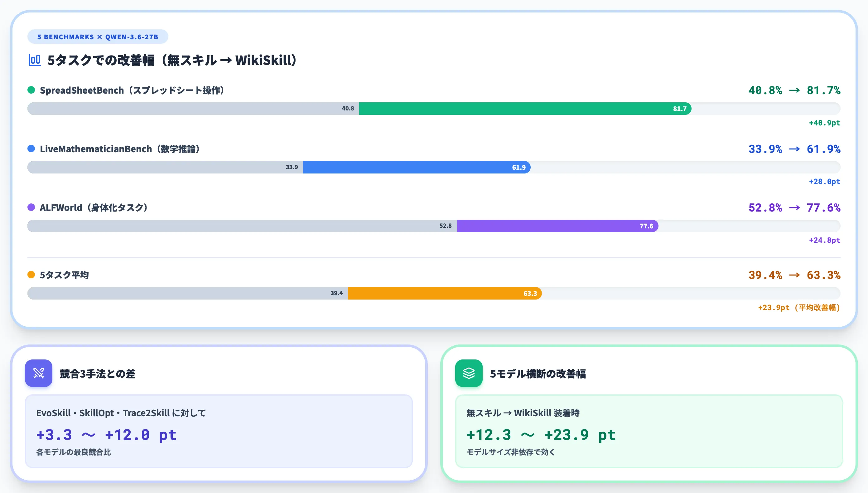Click the 5 BENCHMARKS × QWEN-3.6-27B badge
Image resolution: width=868 pixels, height=493 pixels.
click(98, 37)
